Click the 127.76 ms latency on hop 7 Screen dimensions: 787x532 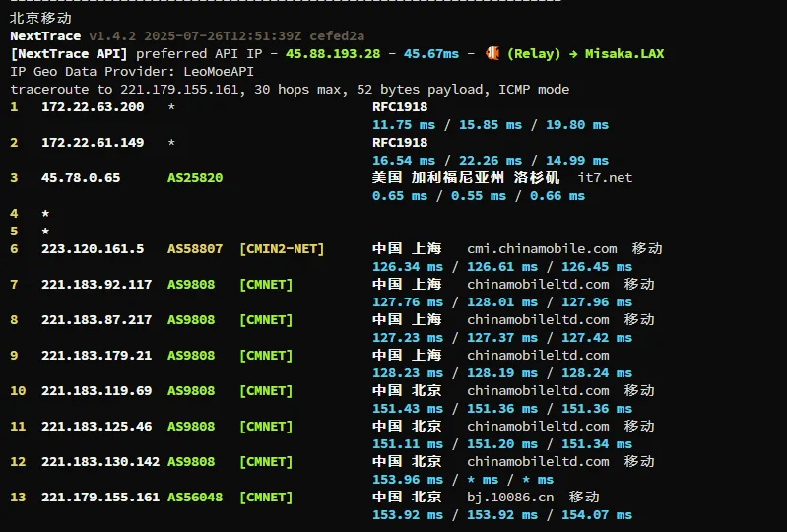click(x=408, y=302)
